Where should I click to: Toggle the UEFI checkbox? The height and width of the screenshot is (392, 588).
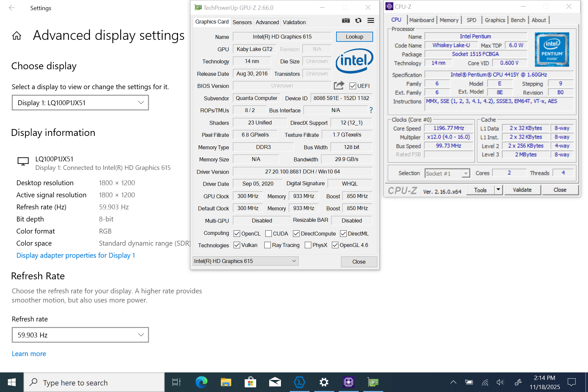click(x=353, y=86)
